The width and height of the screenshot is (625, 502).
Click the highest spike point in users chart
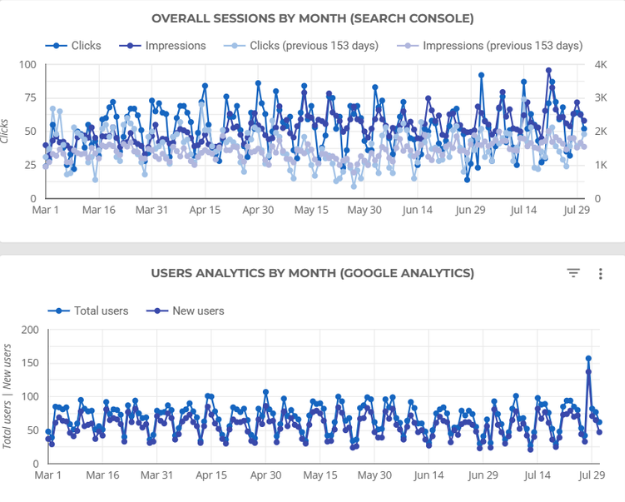pos(588,358)
